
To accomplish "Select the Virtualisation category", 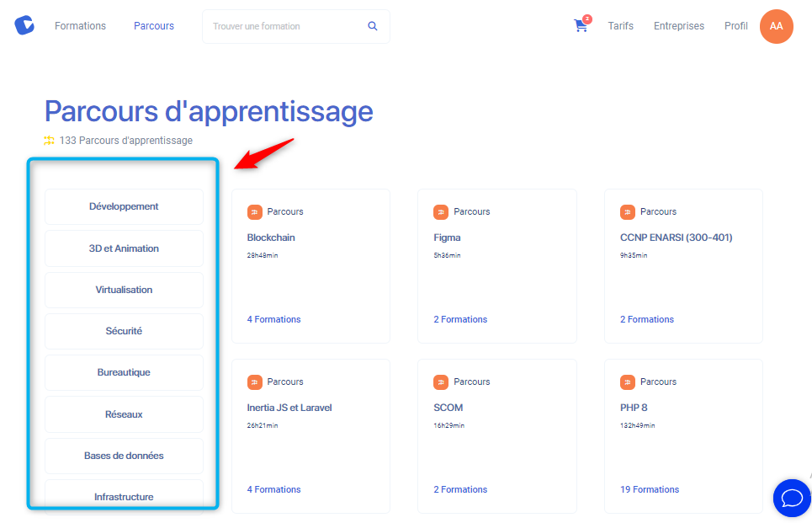I will pyautogui.click(x=124, y=290).
